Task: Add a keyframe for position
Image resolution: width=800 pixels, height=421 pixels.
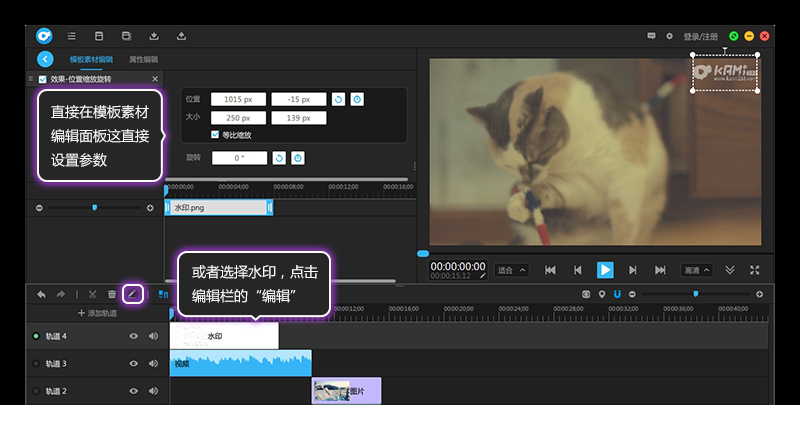Action: [357, 100]
